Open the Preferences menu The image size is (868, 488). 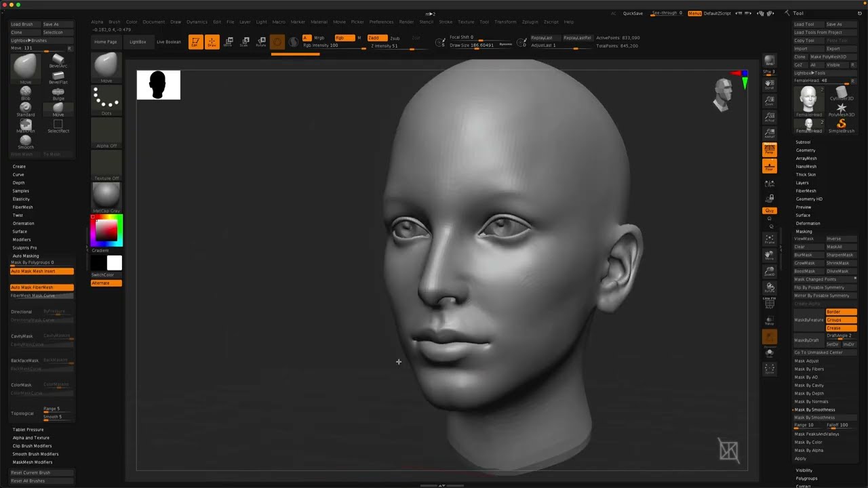tap(381, 22)
